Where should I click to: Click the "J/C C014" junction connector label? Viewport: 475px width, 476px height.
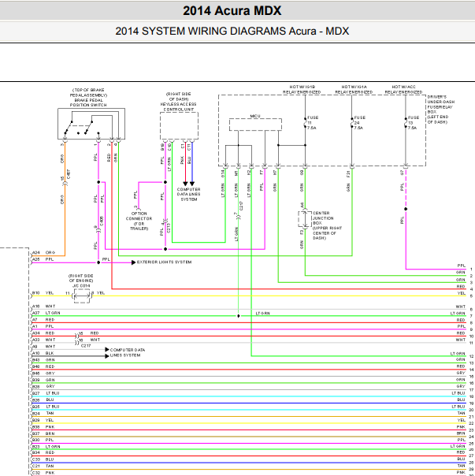[x=81, y=285]
